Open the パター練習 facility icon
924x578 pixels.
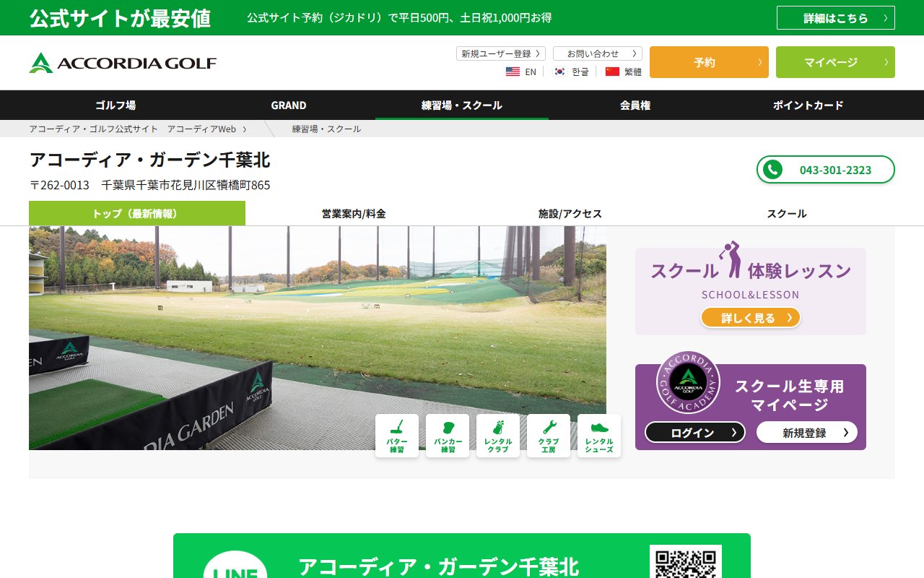click(x=397, y=436)
